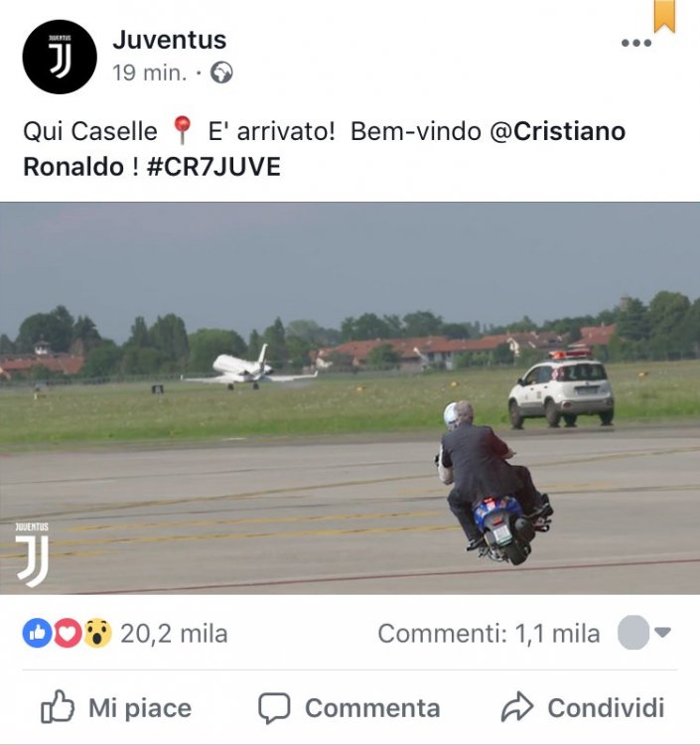This screenshot has width=700, height=745.
Task: Click the wow face reaction icon
Action: tap(97, 633)
